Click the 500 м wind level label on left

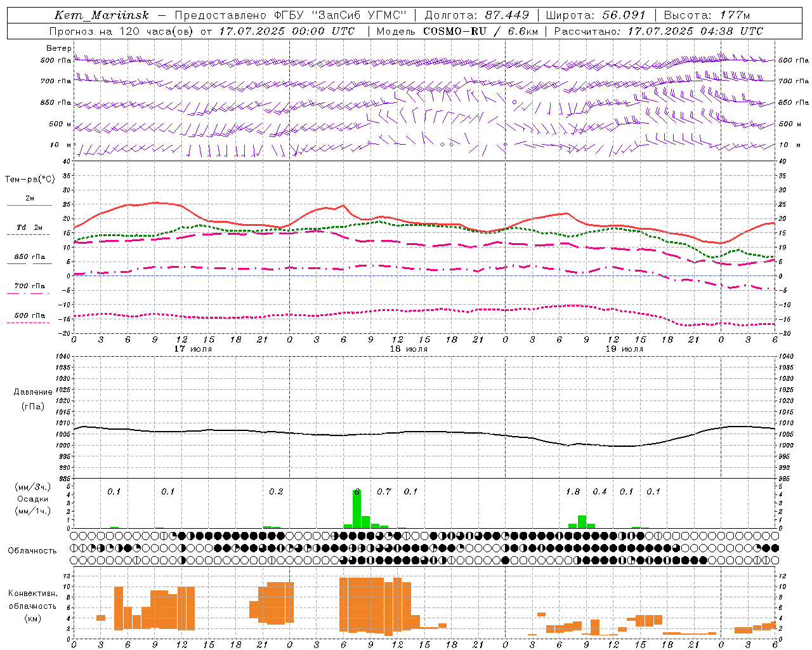point(60,124)
